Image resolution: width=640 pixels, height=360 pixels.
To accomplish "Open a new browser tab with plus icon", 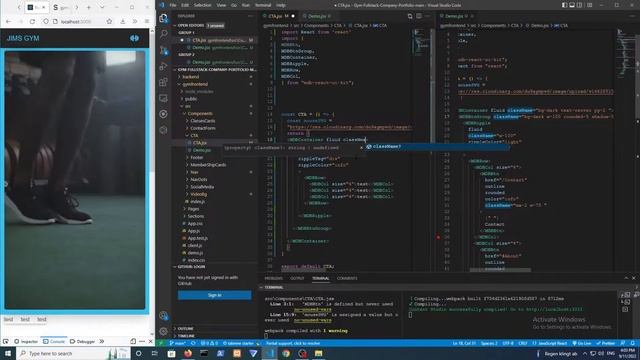I will click(89, 7).
